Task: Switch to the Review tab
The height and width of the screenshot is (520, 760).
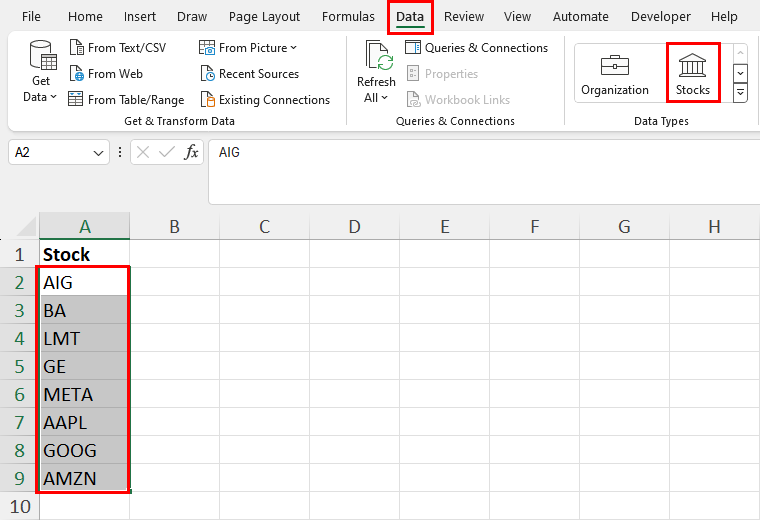Action: pos(464,16)
